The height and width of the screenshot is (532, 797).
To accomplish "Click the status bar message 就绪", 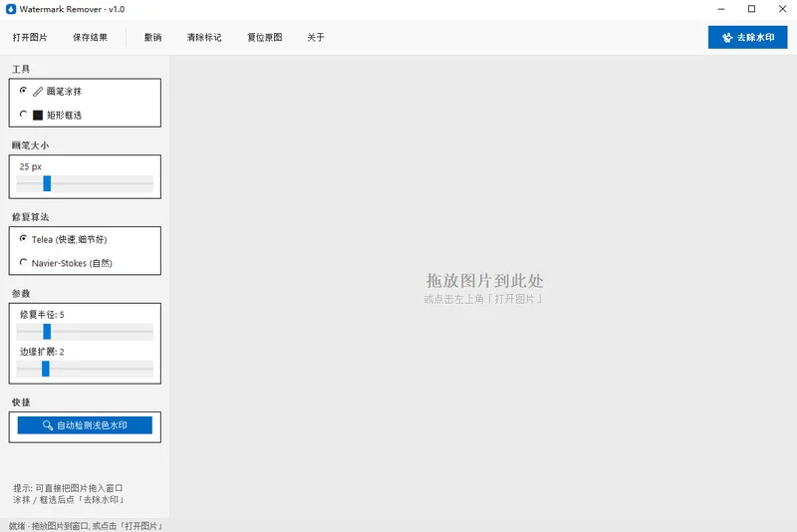I will point(86,526).
